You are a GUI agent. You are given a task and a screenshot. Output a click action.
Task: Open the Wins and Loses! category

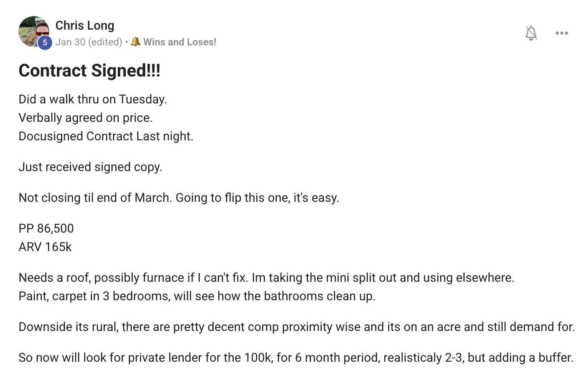(179, 42)
